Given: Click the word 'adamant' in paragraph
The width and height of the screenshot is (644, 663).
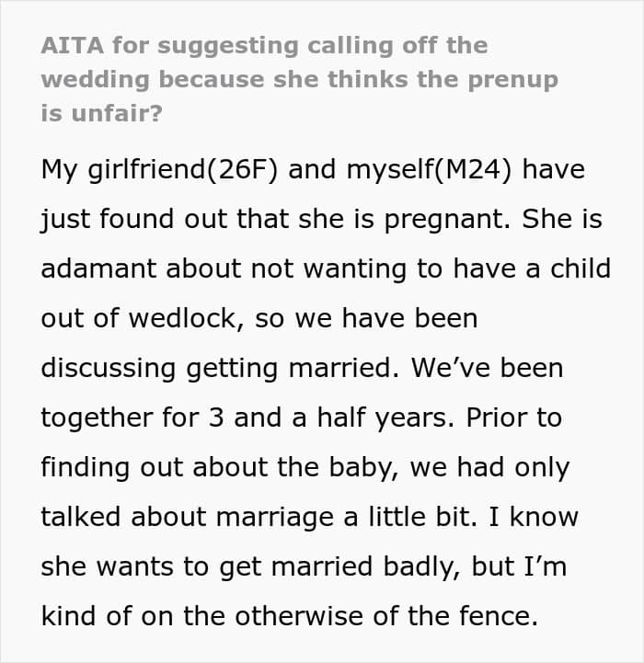Looking at the screenshot, I should (x=98, y=269).
